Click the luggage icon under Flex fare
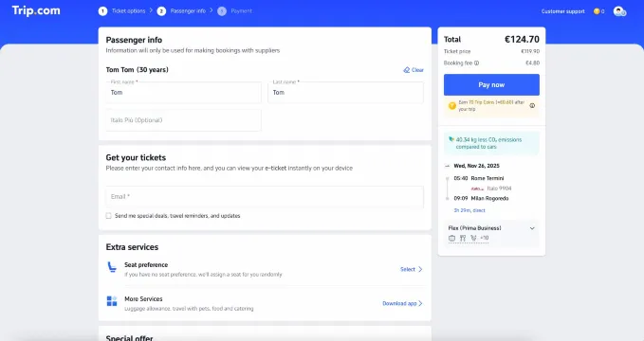The width and height of the screenshot is (644, 341). click(452, 238)
